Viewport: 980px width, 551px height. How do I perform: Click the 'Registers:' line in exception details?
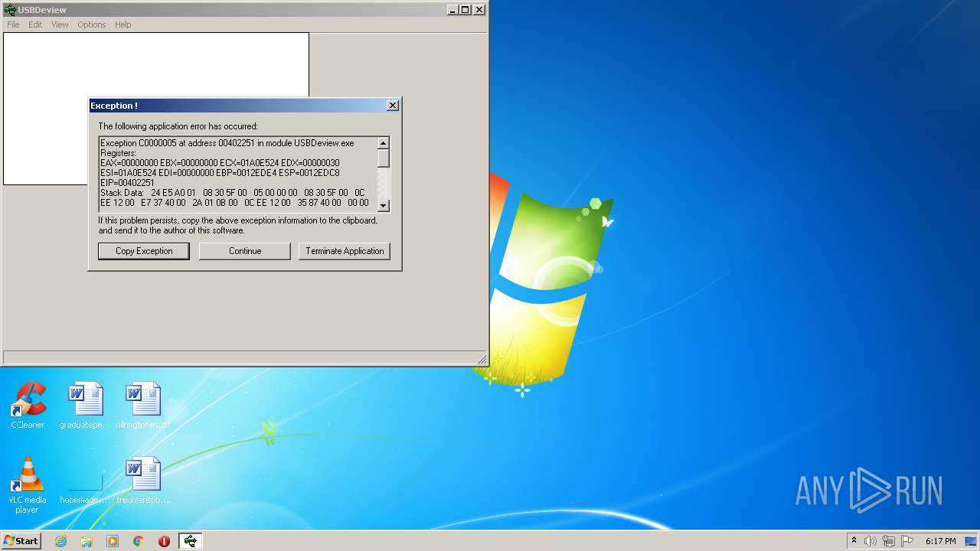pos(118,153)
